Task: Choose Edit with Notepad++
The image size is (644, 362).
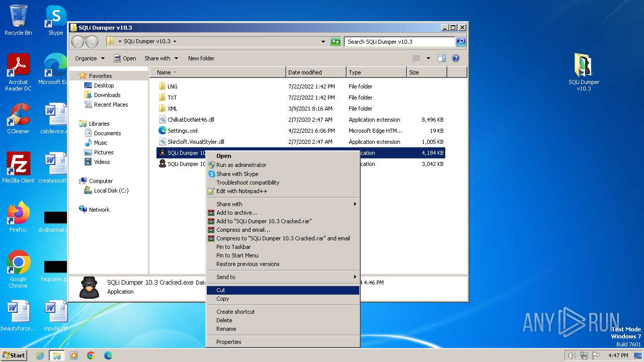Action: (283, 191)
